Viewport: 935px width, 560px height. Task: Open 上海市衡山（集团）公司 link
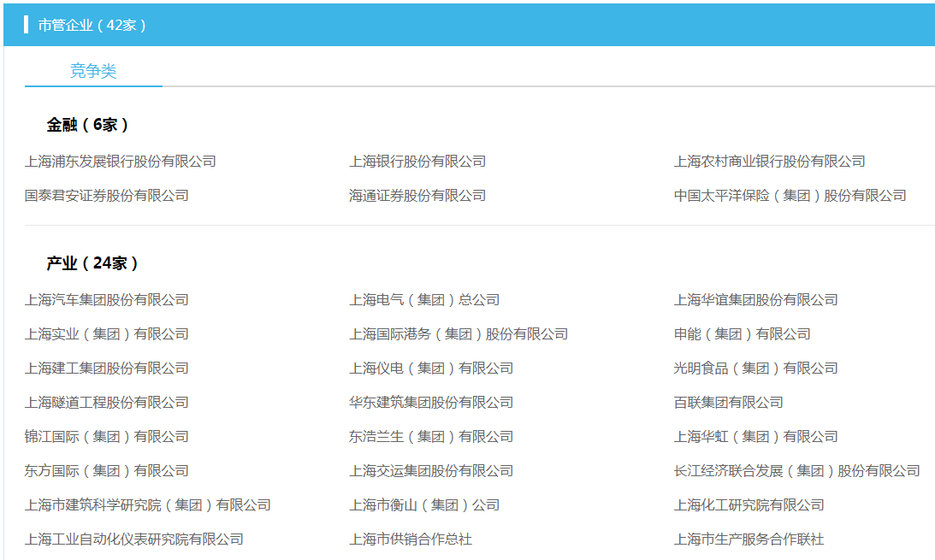pos(424,505)
